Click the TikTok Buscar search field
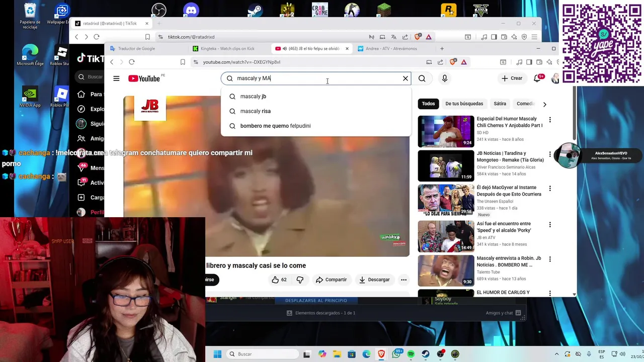644x362 pixels. [x=91, y=77]
